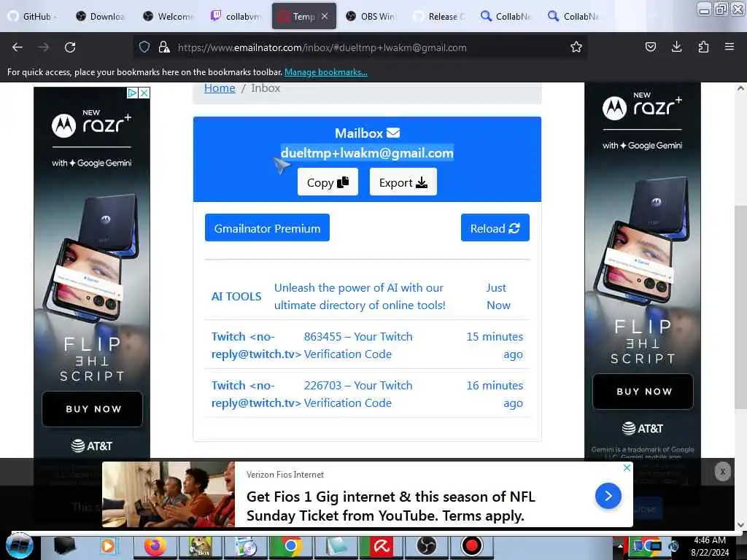
Task: Open the browser downloads panel
Action: [x=676, y=47]
